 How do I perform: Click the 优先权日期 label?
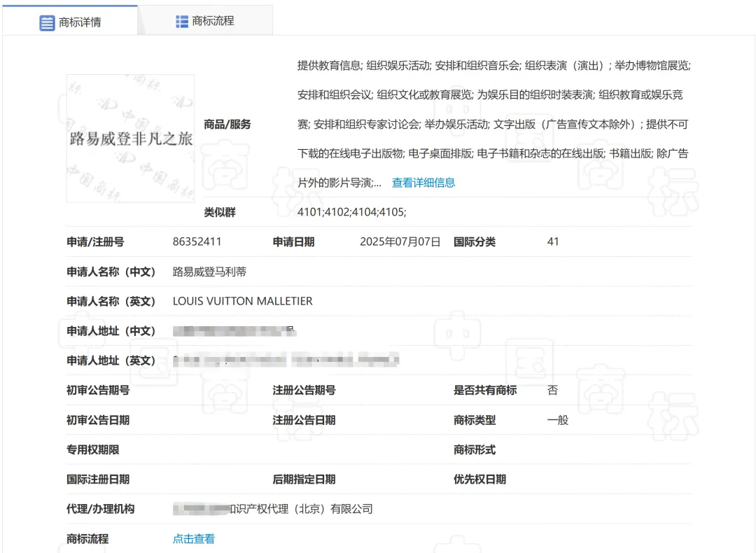pyautogui.click(x=479, y=479)
